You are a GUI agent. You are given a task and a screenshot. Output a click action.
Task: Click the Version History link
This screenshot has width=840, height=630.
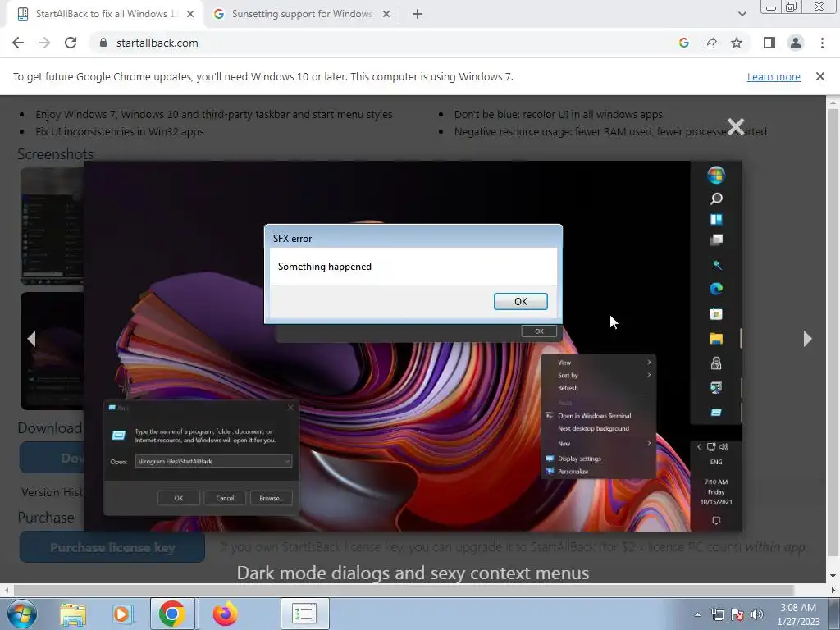coord(52,492)
